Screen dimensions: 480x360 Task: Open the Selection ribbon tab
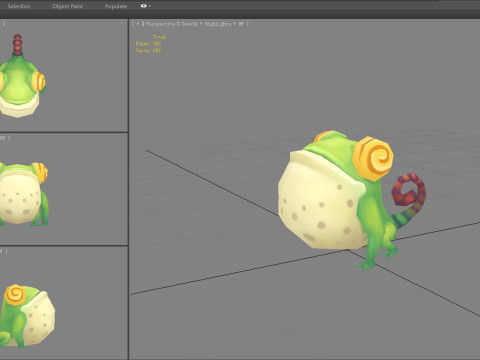(x=19, y=6)
